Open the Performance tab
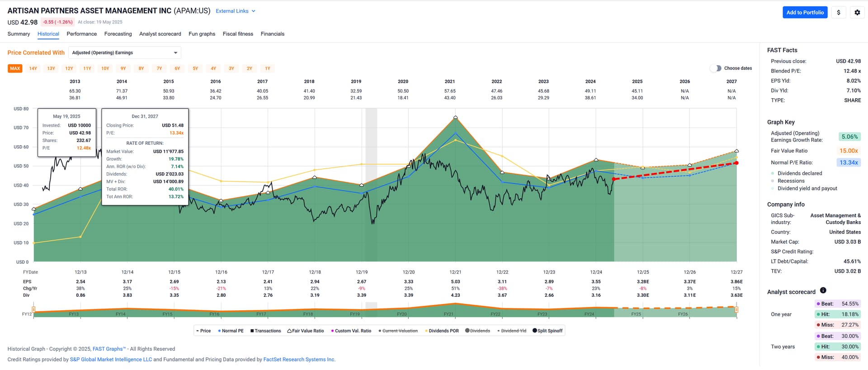868x370 pixels. (x=81, y=34)
